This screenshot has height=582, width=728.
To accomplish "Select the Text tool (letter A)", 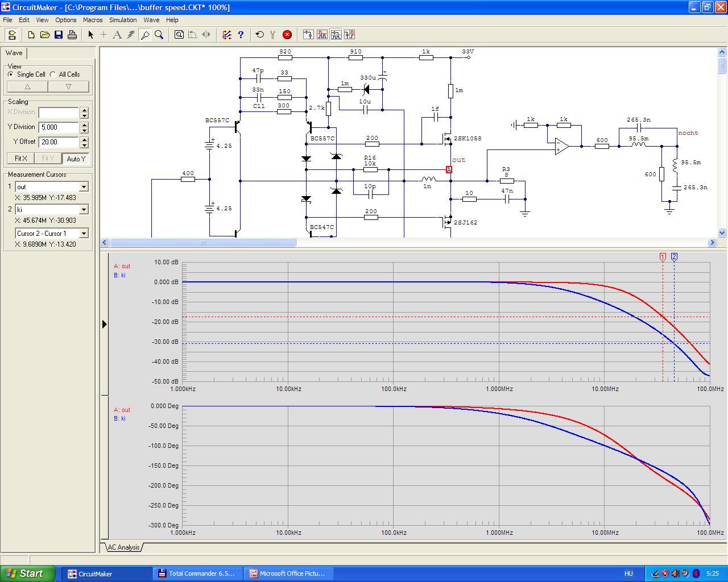I will (117, 35).
